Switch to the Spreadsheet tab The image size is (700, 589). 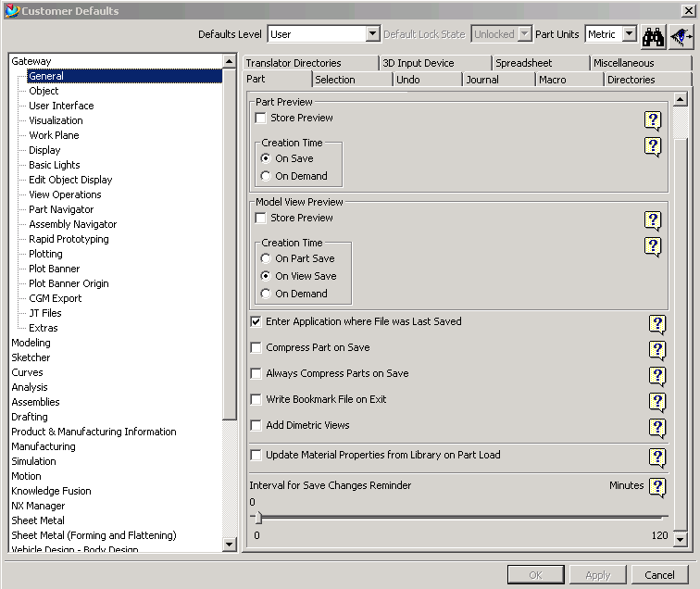tap(541, 63)
